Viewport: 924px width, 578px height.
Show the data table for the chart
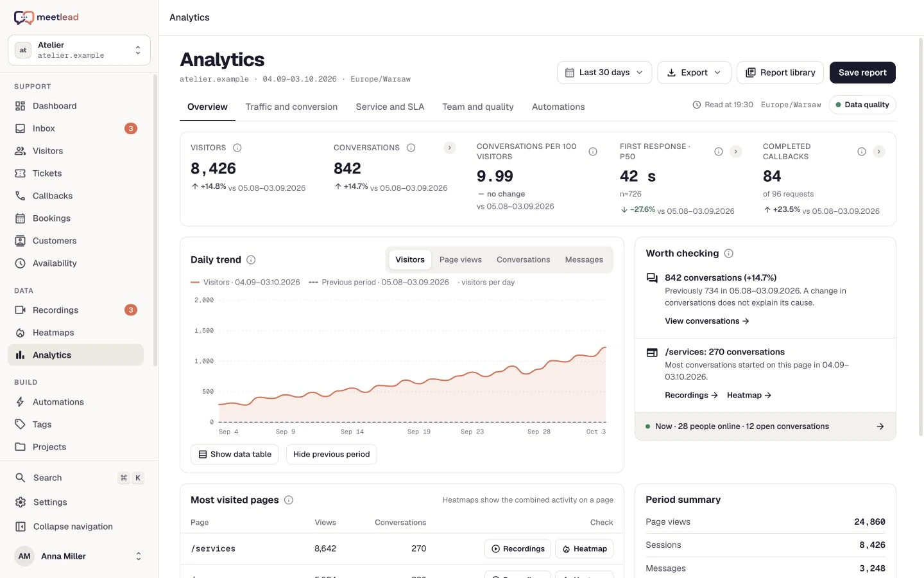click(234, 454)
